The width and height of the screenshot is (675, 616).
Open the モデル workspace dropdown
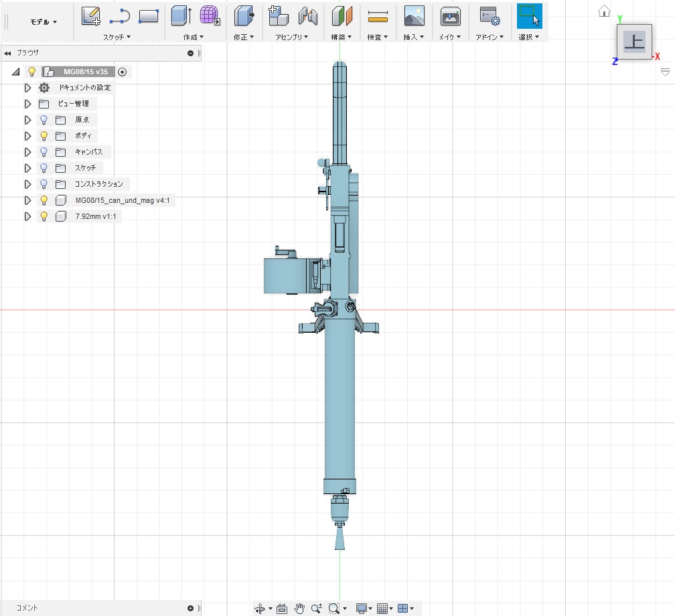point(44,21)
